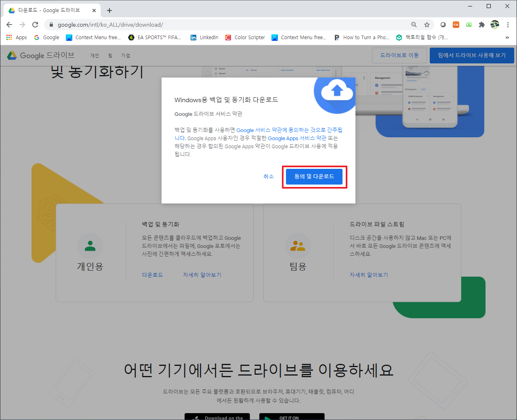Click the 팀용 group icon
Viewport: 517px width, 420px height.
tap(298, 246)
